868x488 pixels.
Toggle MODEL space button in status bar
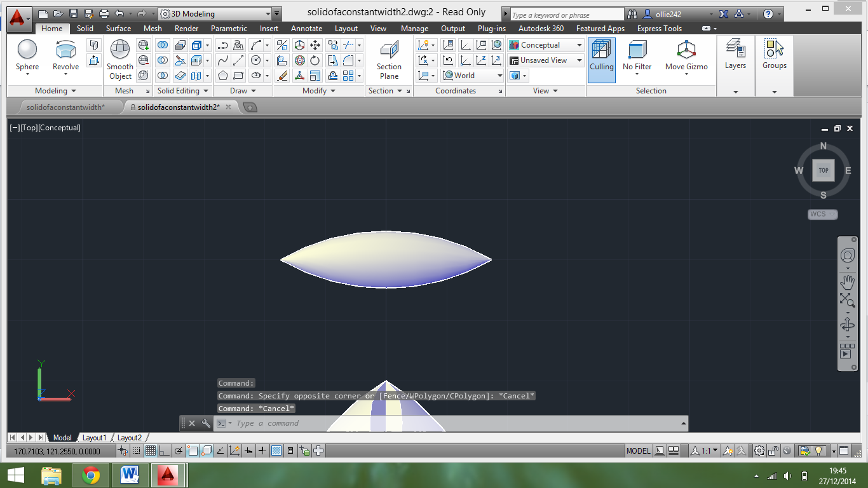click(639, 451)
